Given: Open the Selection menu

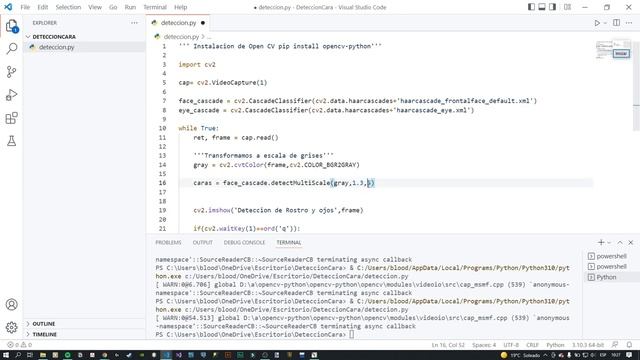Looking at the screenshot, I should click(68, 7).
